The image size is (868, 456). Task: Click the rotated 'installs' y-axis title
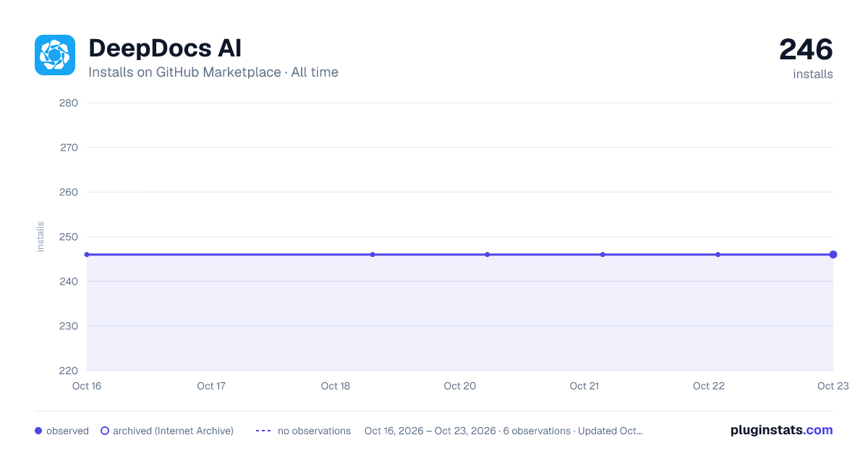[41, 237]
